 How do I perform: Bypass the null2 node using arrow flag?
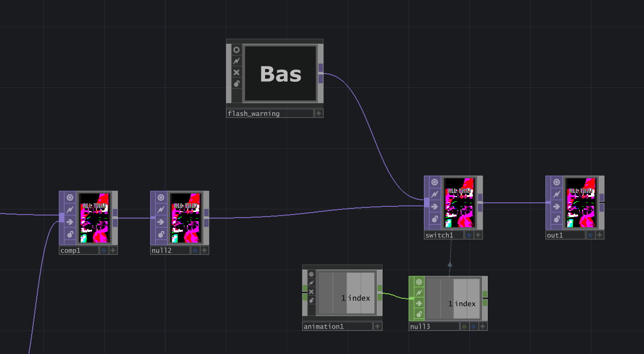[161, 222]
